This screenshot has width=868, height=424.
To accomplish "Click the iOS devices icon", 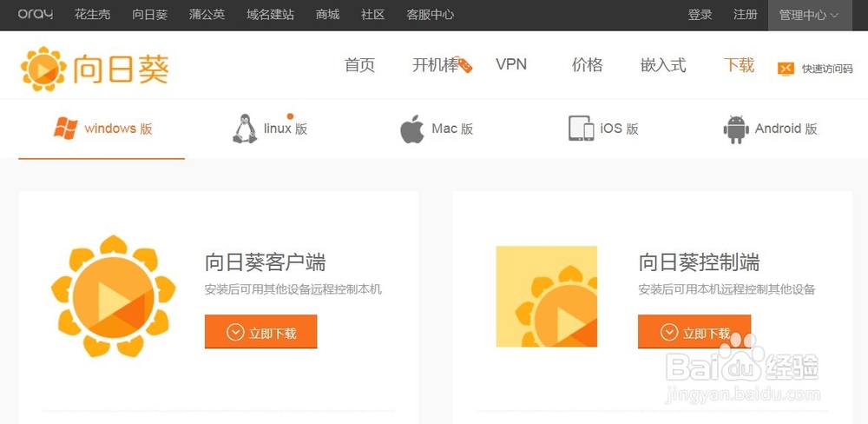I will pyautogui.click(x=582, y=129).
